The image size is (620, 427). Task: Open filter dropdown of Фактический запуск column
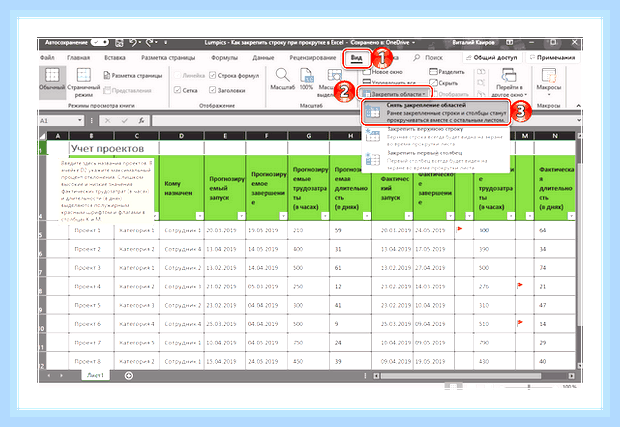click(408, 216)
